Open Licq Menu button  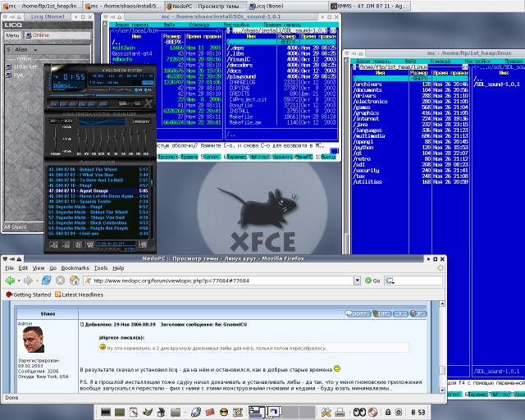click(x=13, y=35)
